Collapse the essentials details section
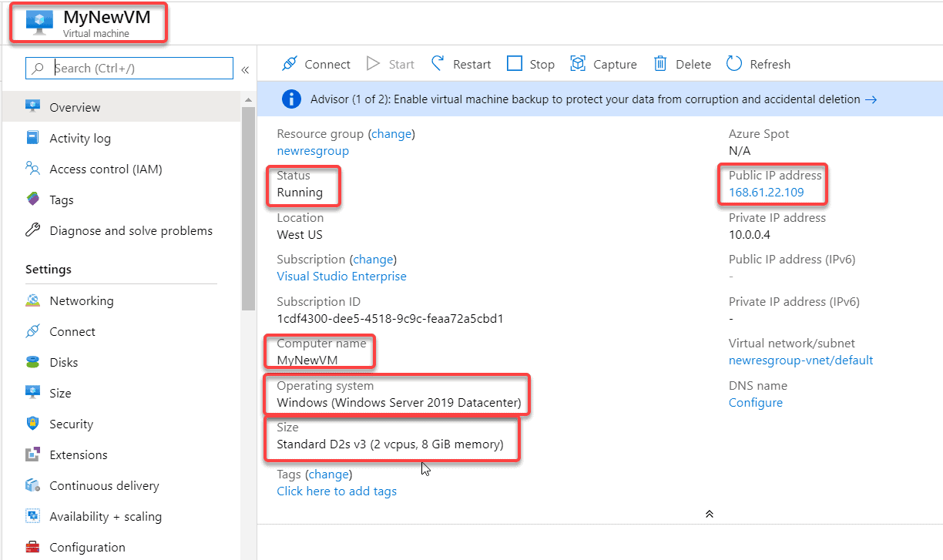 [x=709, y=513]
